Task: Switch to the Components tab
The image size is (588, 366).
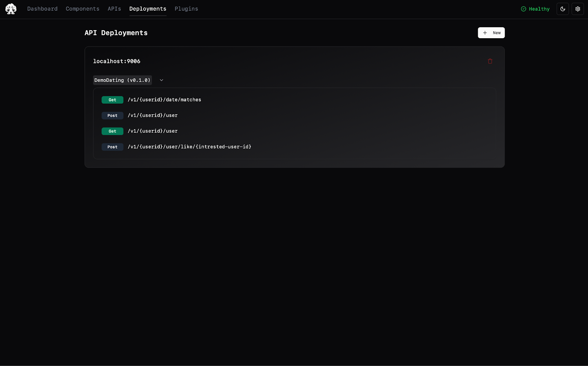Action: (x=83, y=9)
